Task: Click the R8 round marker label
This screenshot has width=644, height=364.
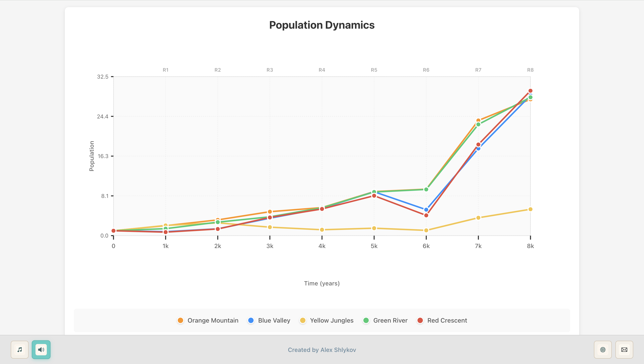Action: [x=530, y=70]
